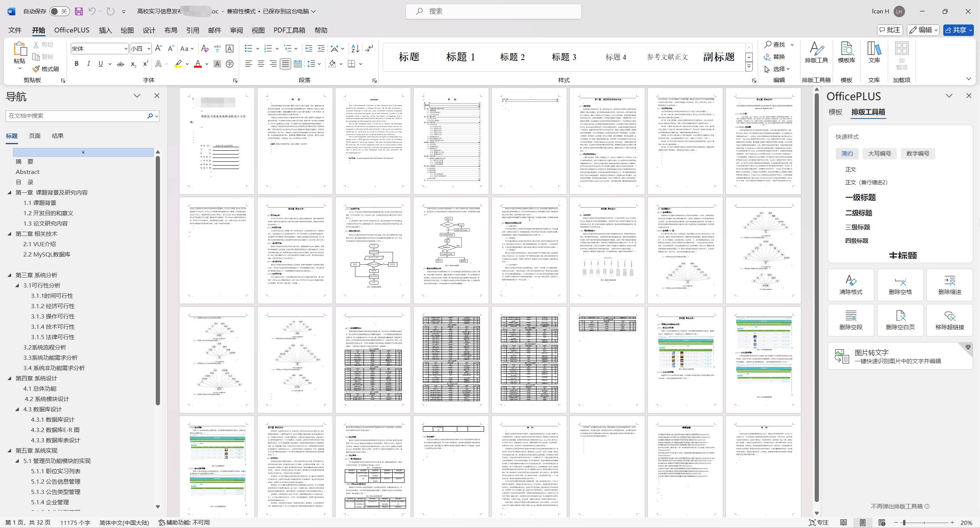
Task: Toggle 专注 focus mode in status bar
Action: coord(819,523)
